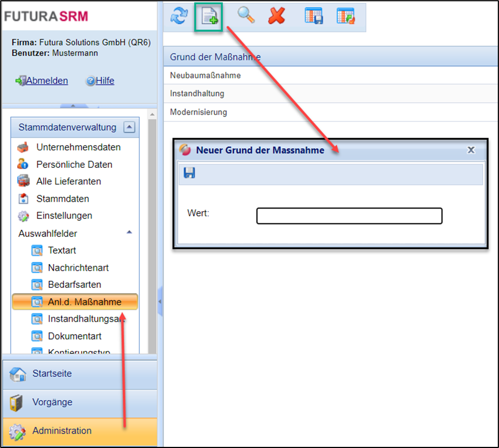This screenshot has height=448, width=499.
Task: Click the magnifier search icon
Action: (246, 16)
